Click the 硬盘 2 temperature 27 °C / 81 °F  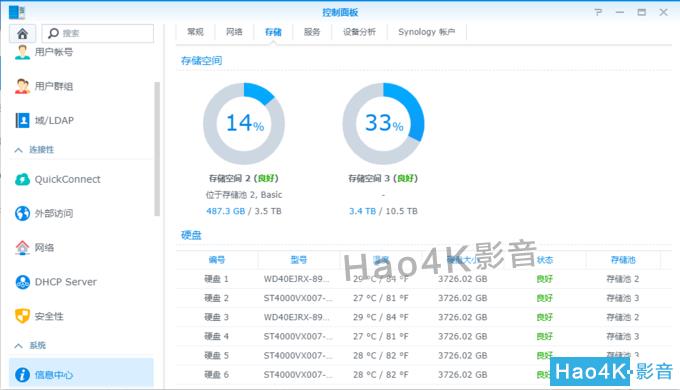pos(380,298)
